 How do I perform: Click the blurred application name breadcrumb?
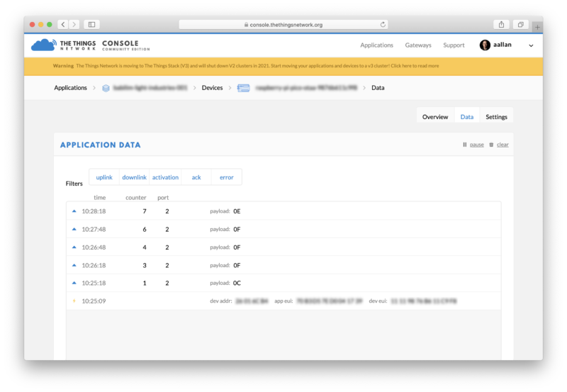pyautogui.click(x=150, y=88)
